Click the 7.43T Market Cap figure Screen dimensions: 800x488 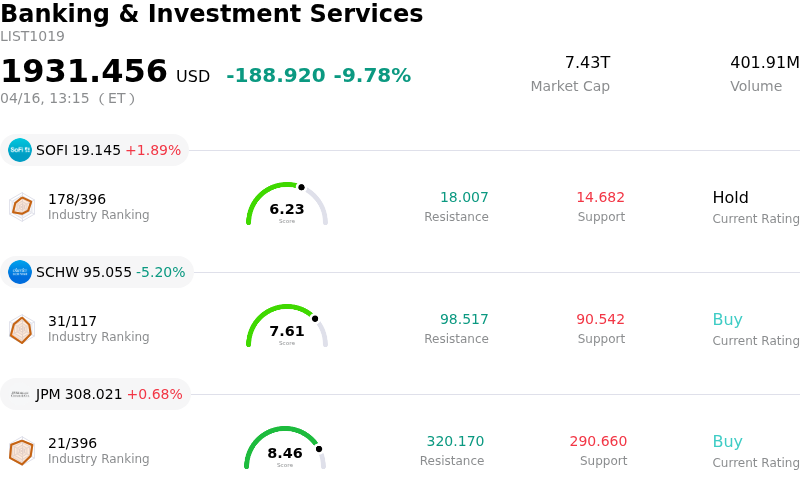[x=587, y=63]
